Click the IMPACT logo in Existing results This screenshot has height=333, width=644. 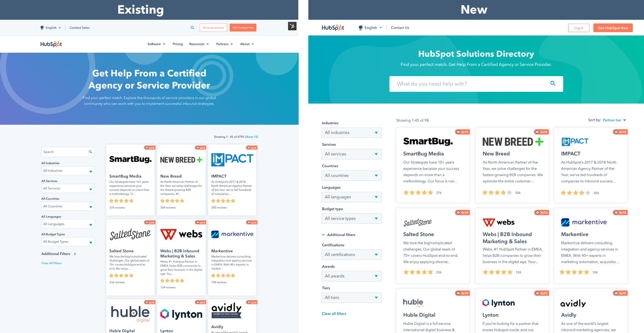click(232, 159)
